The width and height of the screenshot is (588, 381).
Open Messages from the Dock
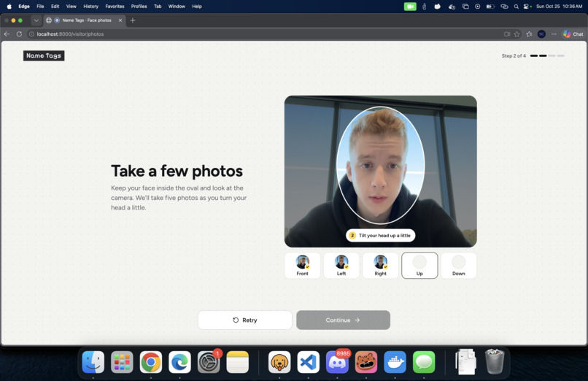click(x=424, y=362)
